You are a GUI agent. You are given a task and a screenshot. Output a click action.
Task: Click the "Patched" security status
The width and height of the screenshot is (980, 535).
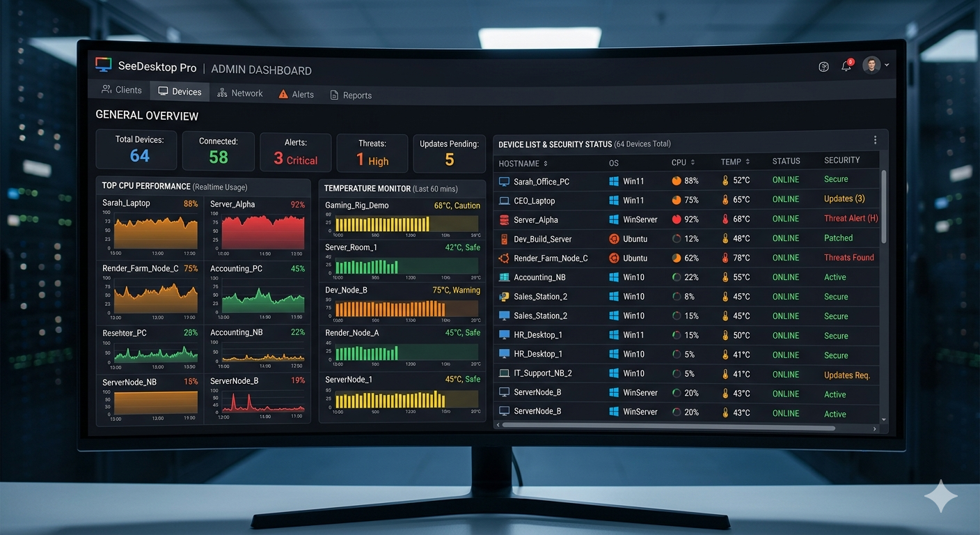[x=839, y=238]
